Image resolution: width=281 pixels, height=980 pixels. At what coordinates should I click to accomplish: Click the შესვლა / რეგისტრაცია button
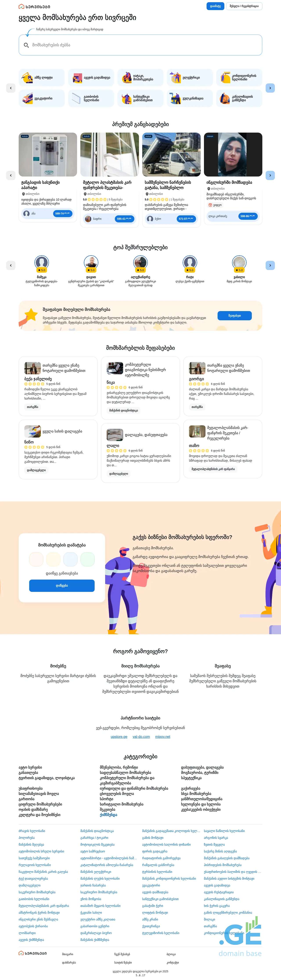tap(244, 6)
